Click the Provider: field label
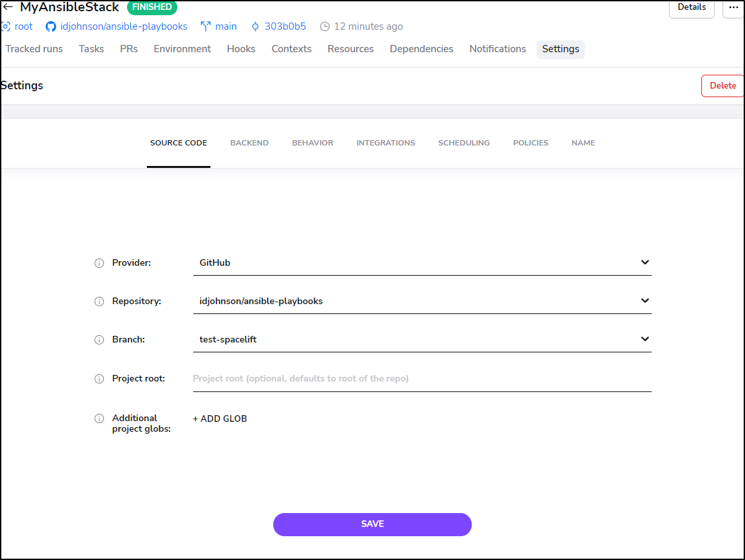745x560 pixels. tap(132, 262)
